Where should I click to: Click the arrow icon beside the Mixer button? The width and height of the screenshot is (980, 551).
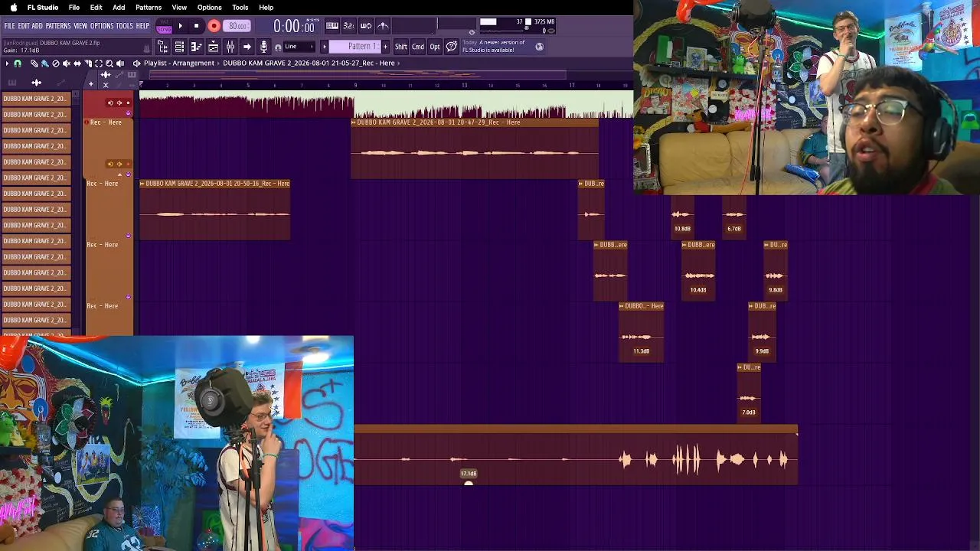pos(247,47)
